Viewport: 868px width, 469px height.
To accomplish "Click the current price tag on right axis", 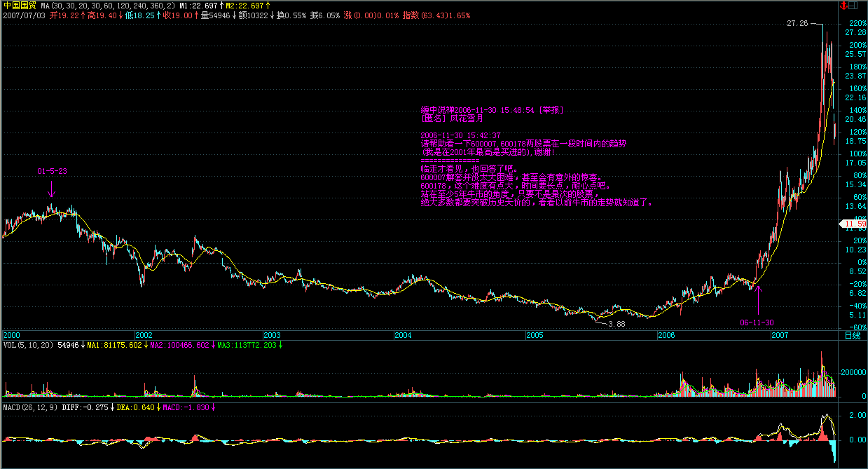I will click(x=855, y=224).
